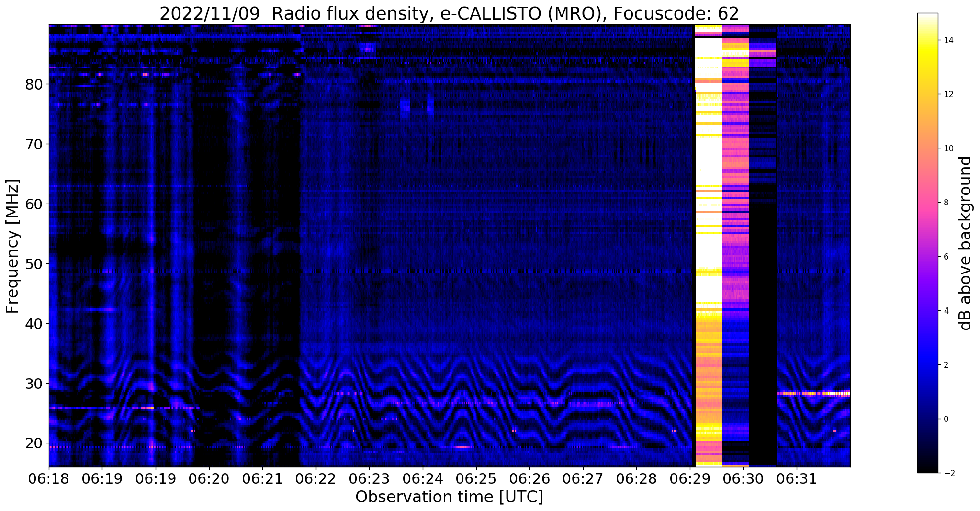Click the 60 frequency tick label
This screenshot has height=511, width=980.
(x=35, y=204)
